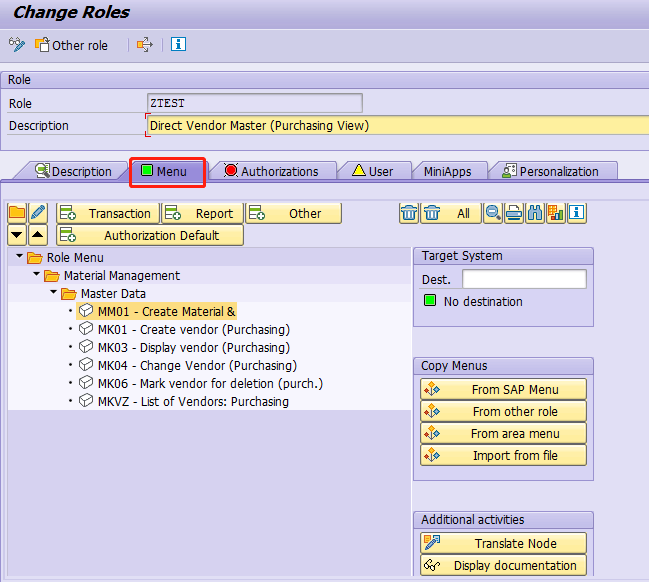Open the blue information icon in top toolbar

[x=178, y=44]
